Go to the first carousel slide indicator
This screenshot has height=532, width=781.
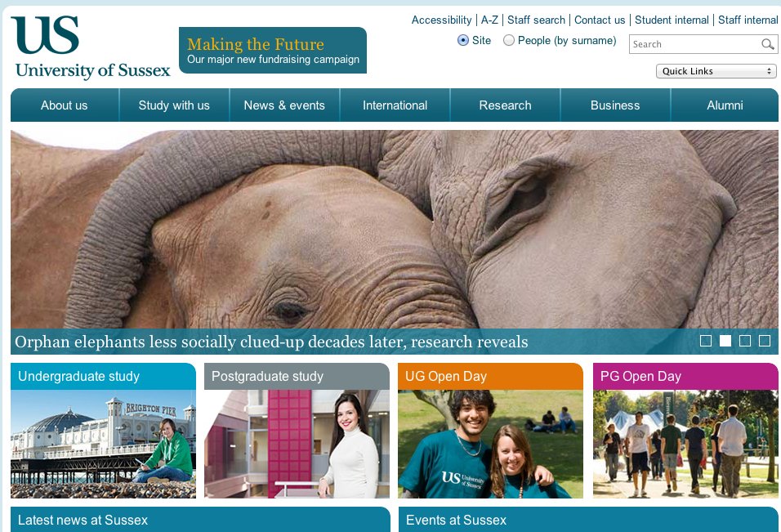706,341
